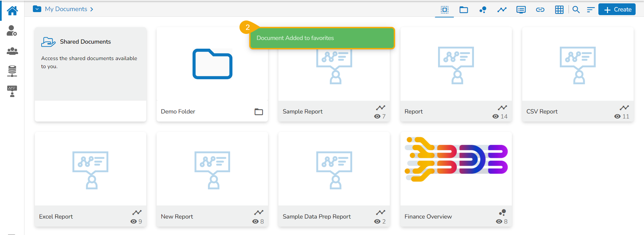644x235 pixels.
Task: Filter by link icon in toolbar
Action: (x=540, y=10)
